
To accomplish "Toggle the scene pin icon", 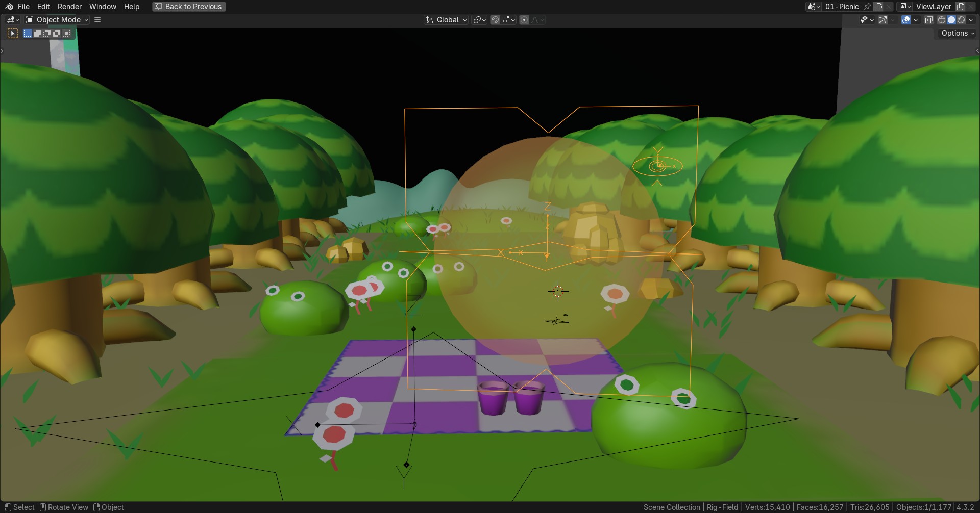I will click(867, 7).
